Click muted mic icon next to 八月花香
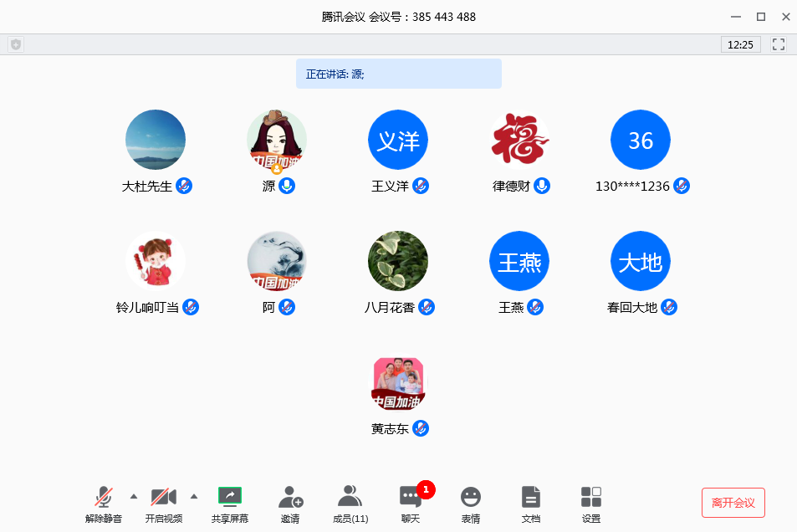The height and width of the screenshot is (532, 797). pyautogui.click(x=427, y=307)
